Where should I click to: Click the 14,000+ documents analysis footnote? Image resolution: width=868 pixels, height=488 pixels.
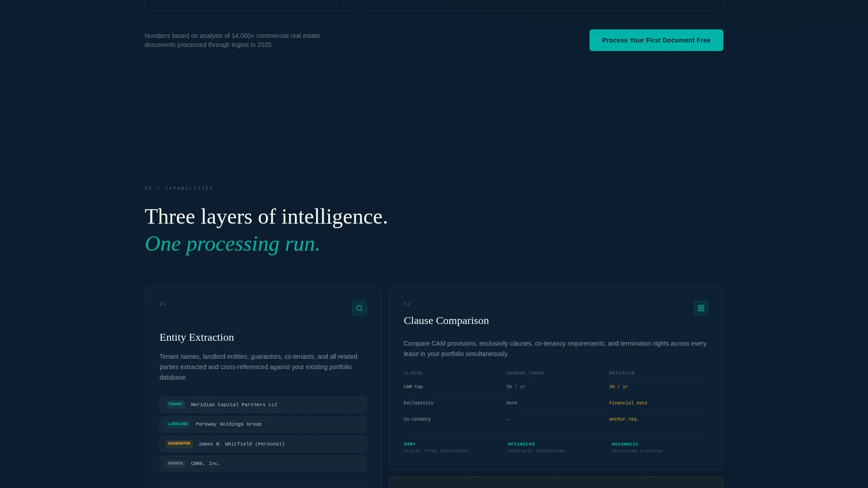click(232, 40)
